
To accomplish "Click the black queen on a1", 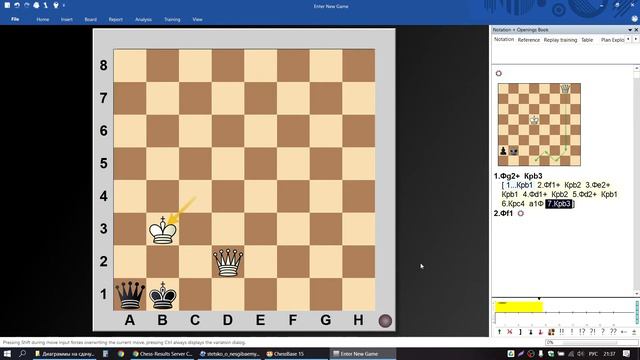I will coord(130,295).
